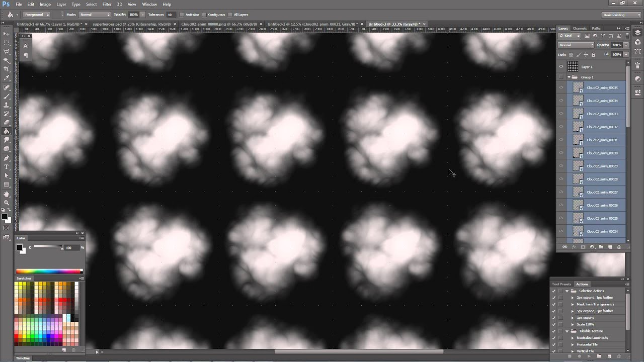Hide Cloud02_anim_00035 layer visibility

[x=561, y=87]
